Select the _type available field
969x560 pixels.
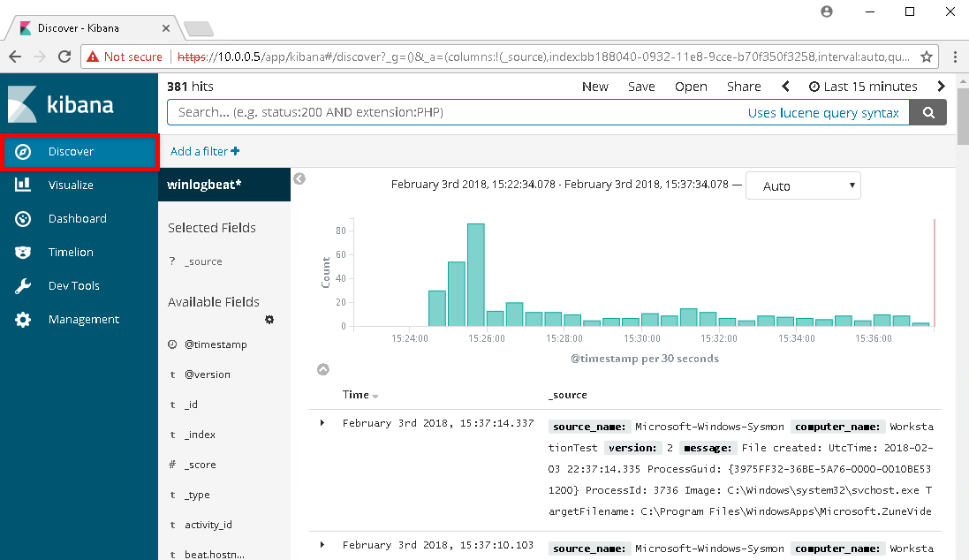point(197,495)
